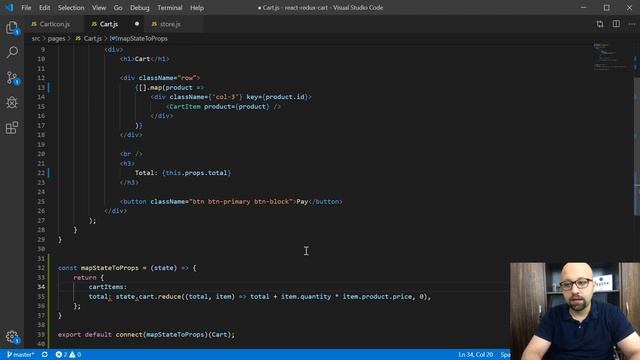Screen dimensions: 640x360
Task: Click on mapStateToProps in line 32
Action: pyautogui.click(x=110, y=268)
